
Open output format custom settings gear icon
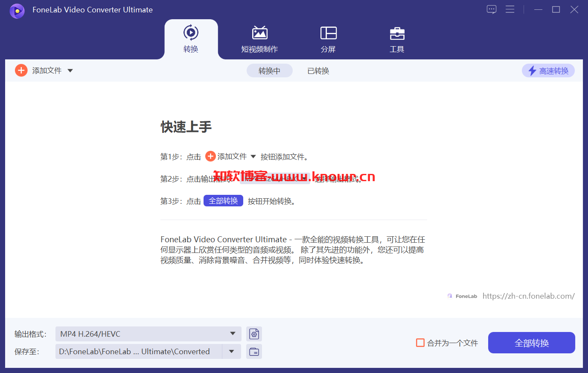click(x=254, y=334)
